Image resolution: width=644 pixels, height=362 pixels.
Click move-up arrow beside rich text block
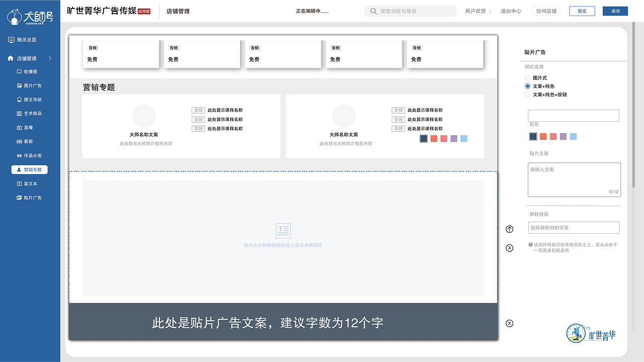[510, 229]
